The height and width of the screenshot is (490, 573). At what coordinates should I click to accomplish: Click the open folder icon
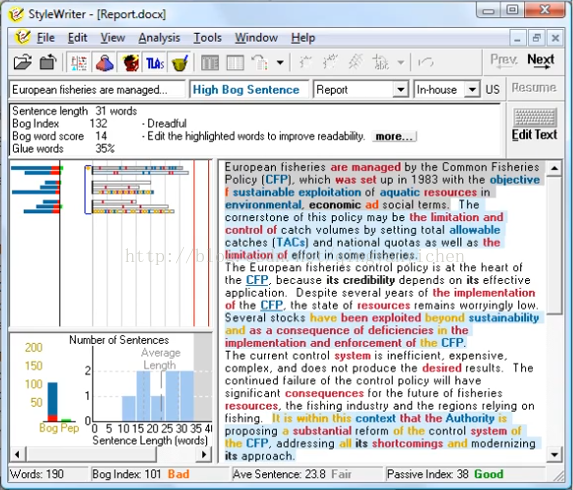23,62
